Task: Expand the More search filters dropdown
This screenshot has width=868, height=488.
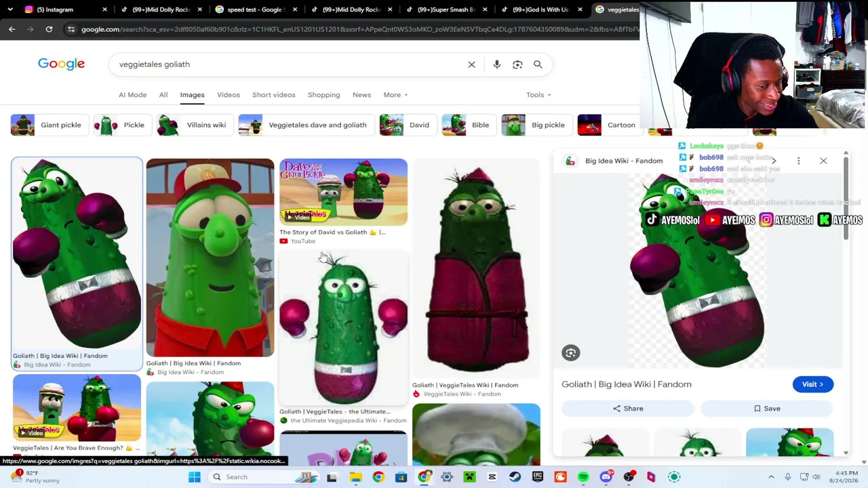Action: 395,95
